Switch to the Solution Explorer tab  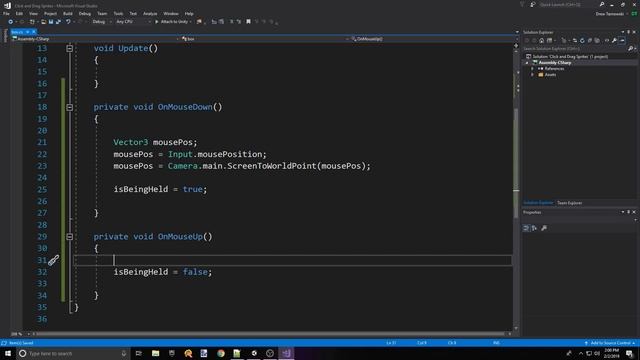pyautogui.click(x=538, y=203)
